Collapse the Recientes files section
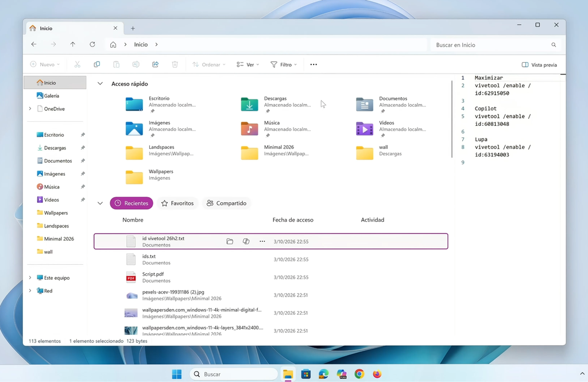The height and width of the screenshot is (382, 588). 100,203
